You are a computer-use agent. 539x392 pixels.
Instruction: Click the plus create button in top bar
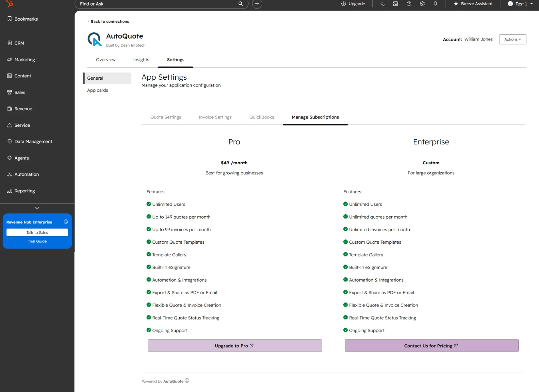pyautogui.click(x=257, y=4)
